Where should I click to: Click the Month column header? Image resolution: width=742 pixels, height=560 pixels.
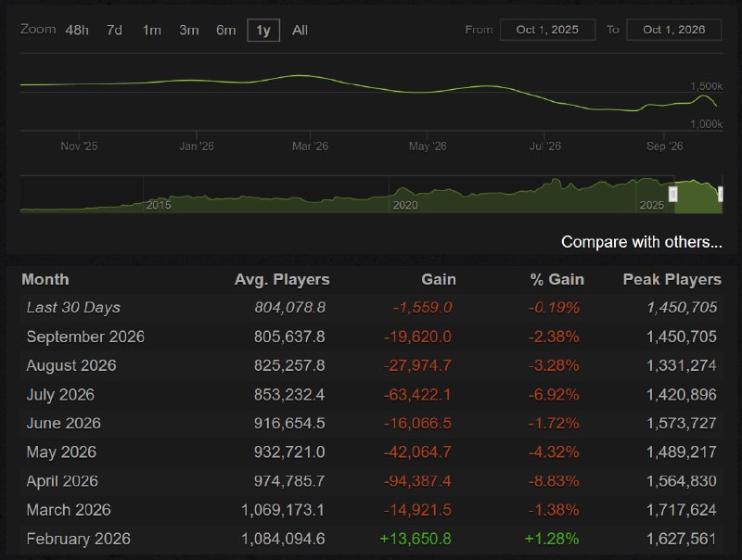(x=45, y=279)
